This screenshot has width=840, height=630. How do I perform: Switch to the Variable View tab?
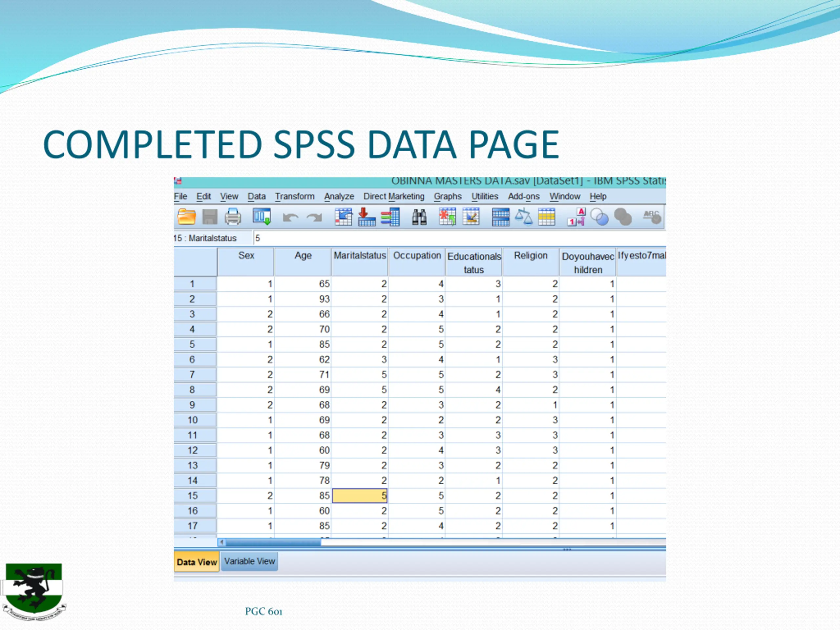[249, 561]
